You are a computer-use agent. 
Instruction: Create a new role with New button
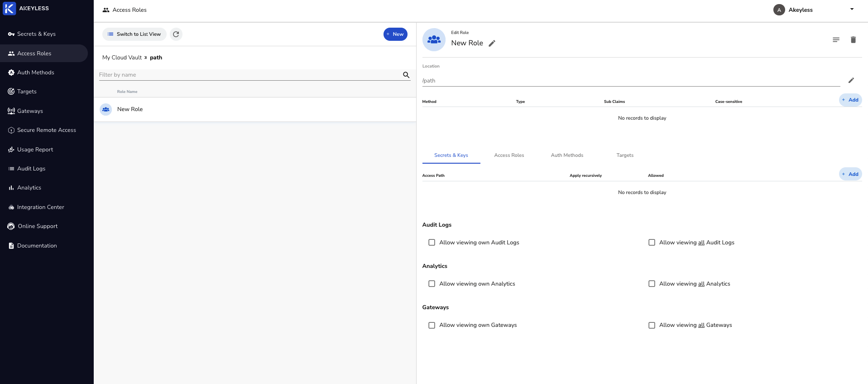pos(395,34)
